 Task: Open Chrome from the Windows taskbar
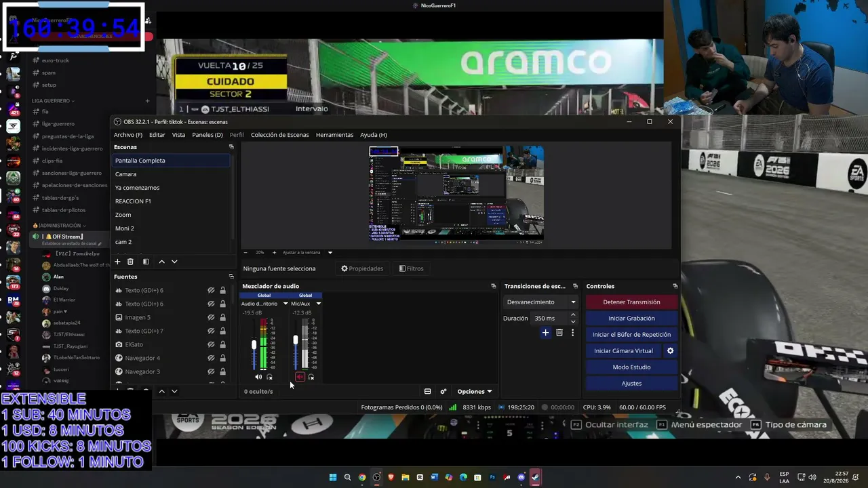(x=362, y=477)
